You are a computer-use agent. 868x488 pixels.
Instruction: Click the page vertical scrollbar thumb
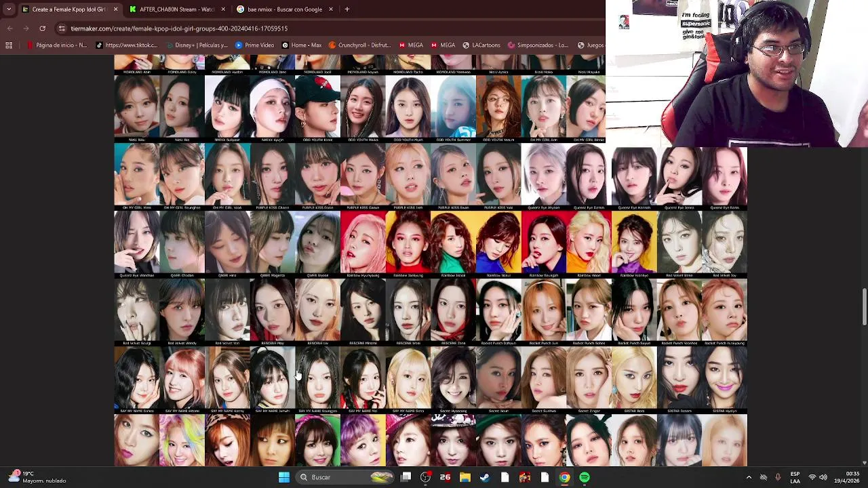tap(864, 306)
